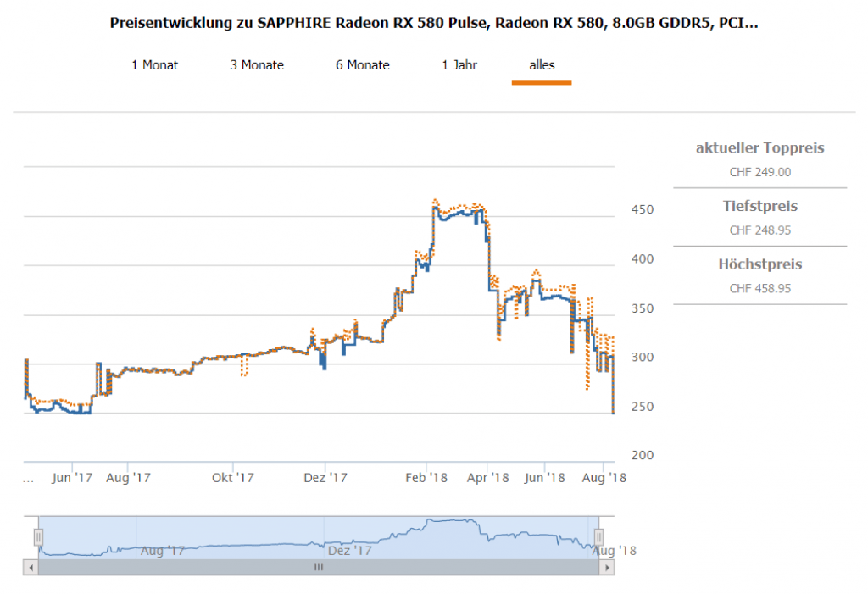Click the CHF 458.95 value
868x594 pixels.
point(760,288)
